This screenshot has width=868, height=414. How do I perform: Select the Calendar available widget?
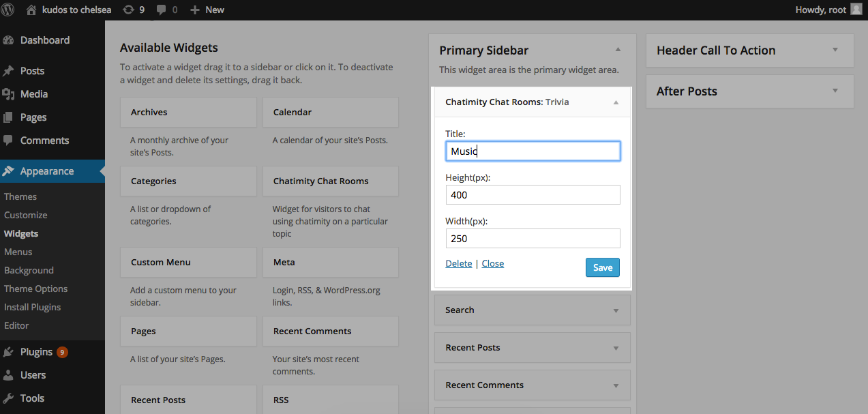pos(331,112)
